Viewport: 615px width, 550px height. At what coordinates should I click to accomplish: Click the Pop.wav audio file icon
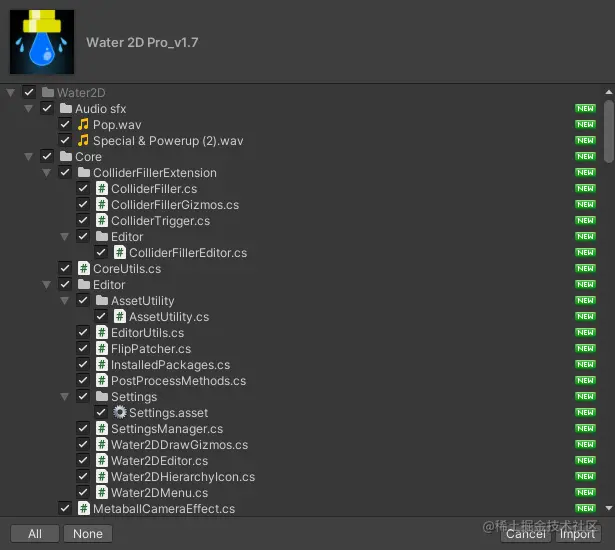[x=83, y=125]
